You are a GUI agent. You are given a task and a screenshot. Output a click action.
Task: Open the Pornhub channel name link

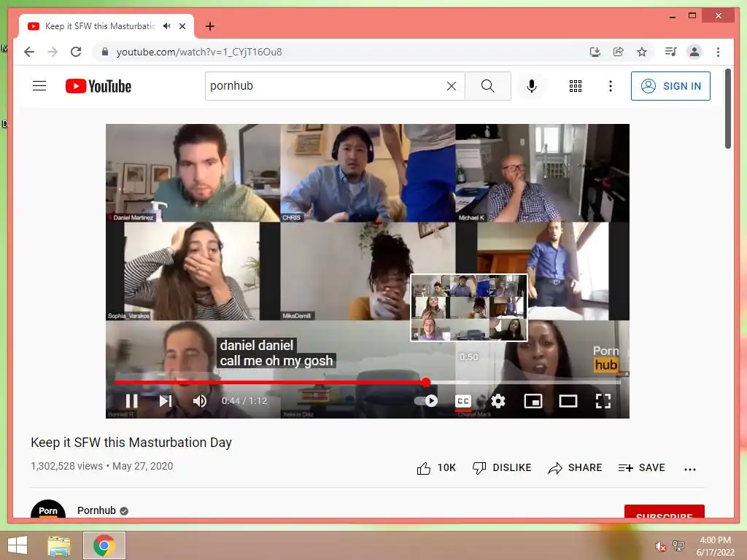tap(96, 510)
